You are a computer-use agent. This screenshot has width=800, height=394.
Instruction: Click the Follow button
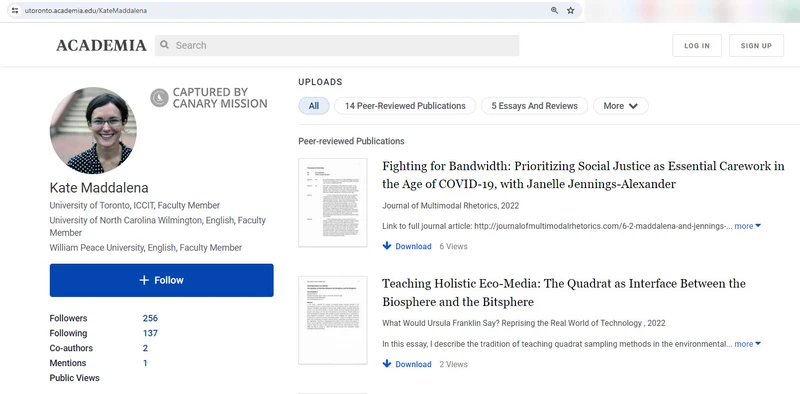161,280
